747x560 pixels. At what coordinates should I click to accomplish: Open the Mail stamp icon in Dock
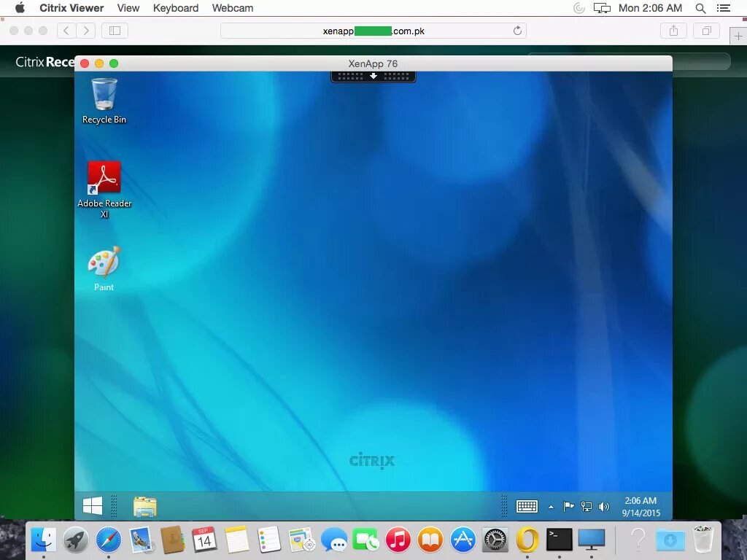tap(140, 540)
